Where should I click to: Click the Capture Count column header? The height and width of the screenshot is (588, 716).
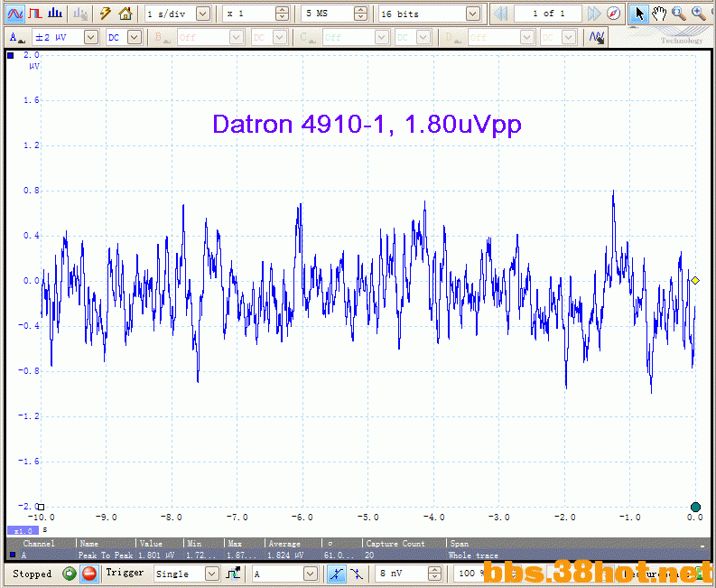[x=395, y=543]
